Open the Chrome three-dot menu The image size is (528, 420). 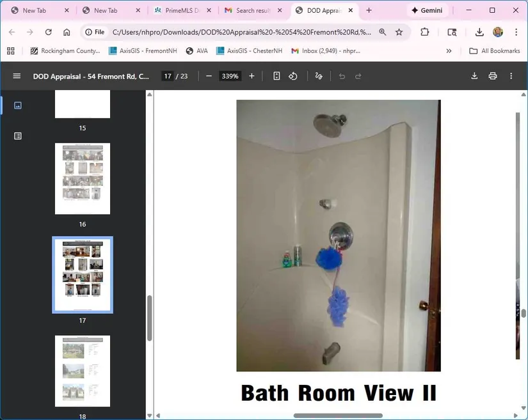[516, 32]
